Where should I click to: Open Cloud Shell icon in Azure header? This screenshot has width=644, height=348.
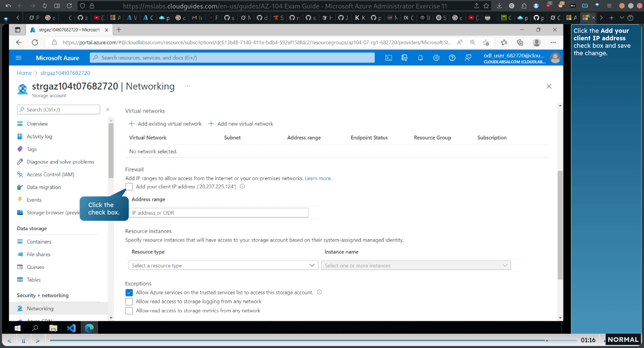[x=389, y=58]
